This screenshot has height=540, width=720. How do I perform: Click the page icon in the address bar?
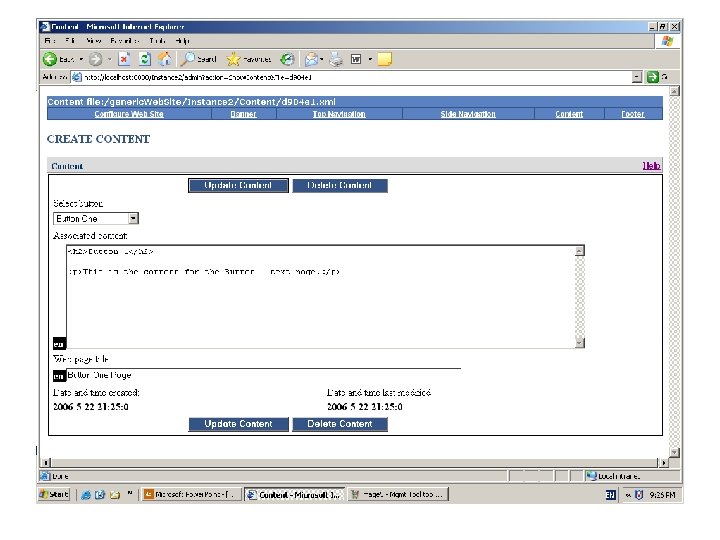pos(77,77)
